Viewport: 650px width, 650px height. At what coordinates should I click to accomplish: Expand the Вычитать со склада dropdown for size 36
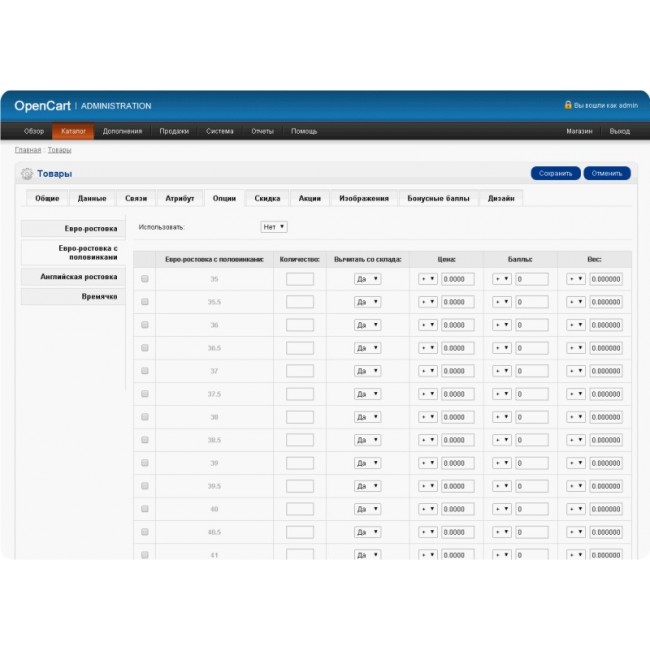click(367, 325)
